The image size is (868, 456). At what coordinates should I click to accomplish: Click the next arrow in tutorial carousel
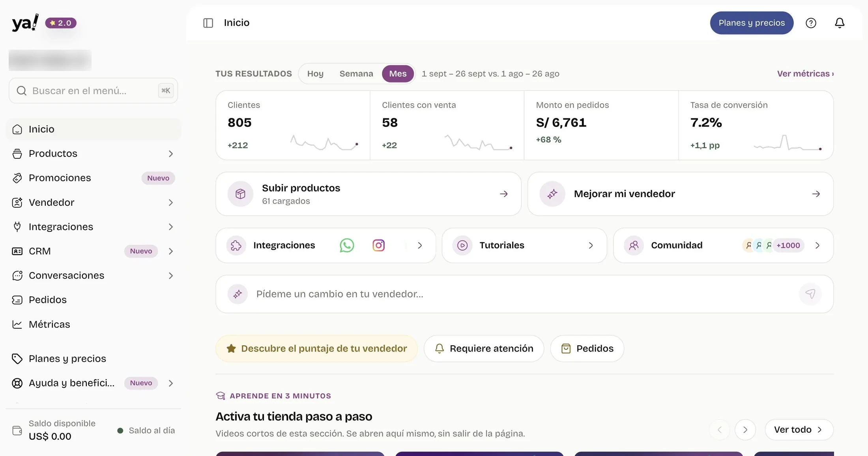[x=745, y=430]
